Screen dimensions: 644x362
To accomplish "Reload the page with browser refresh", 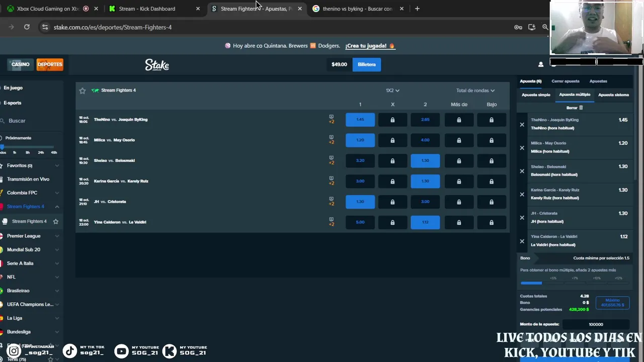I will 27,27.
